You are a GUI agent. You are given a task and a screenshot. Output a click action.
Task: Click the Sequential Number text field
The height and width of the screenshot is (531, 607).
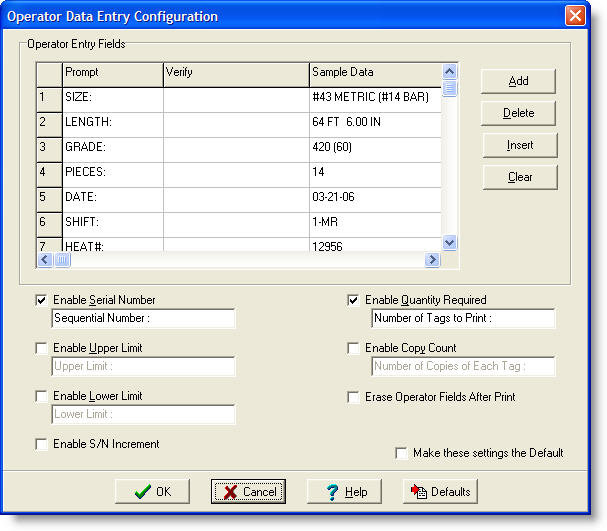coord(143,318)
